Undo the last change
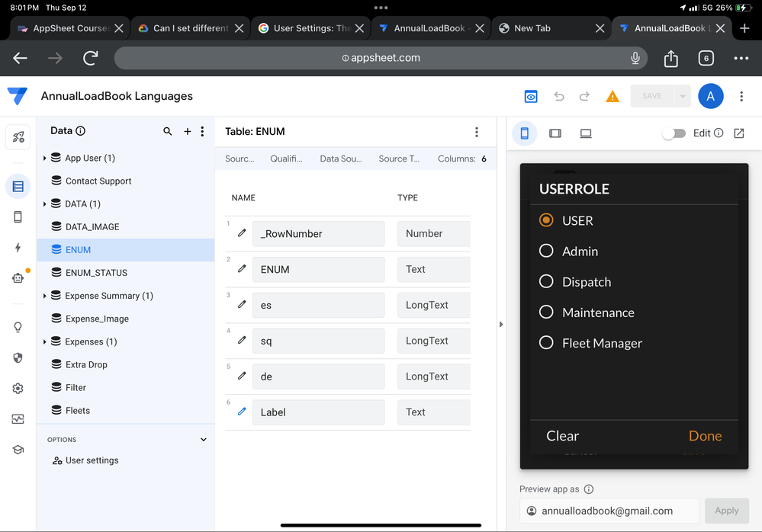 click(559, 97)
